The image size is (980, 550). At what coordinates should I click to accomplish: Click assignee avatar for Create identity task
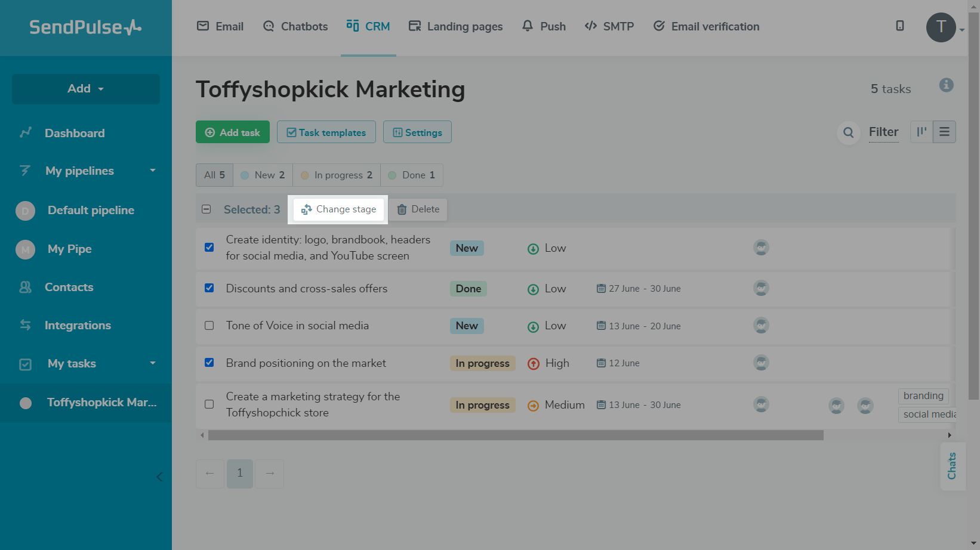[x=761, y=248]
